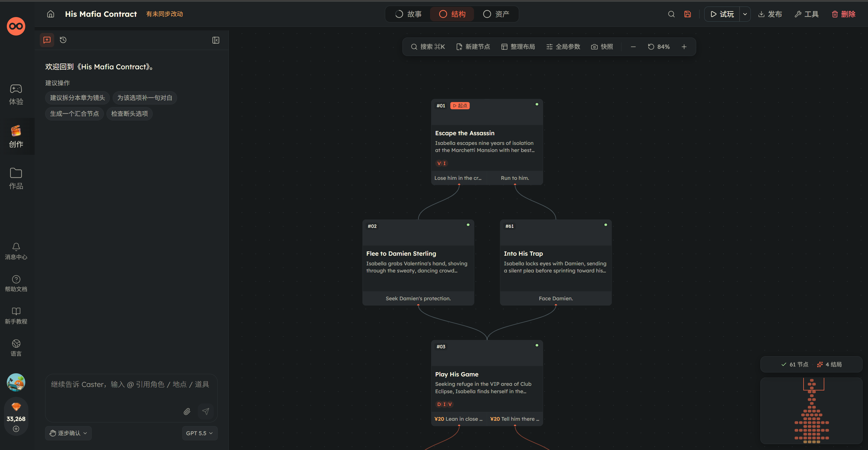Click the minimap node overview
Screen dimensions: 868x450
812,411
